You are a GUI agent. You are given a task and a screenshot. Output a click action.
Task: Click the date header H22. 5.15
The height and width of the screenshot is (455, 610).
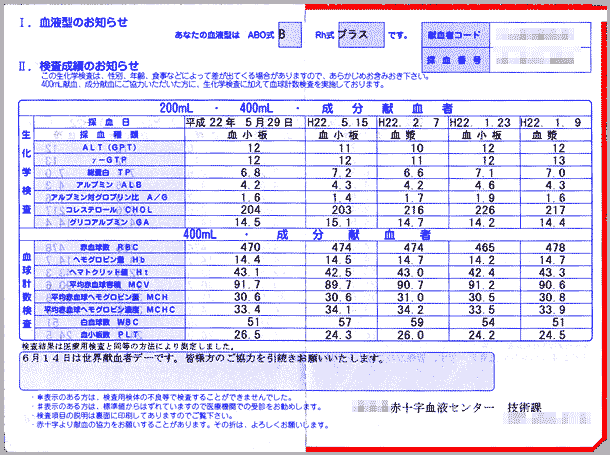coord(337,122)
